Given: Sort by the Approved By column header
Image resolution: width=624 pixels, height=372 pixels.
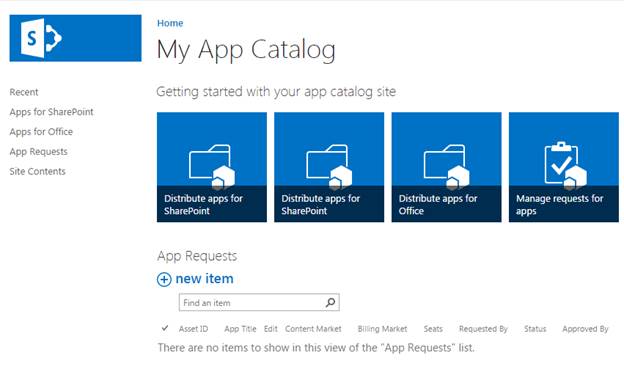Looking at the screenshot, I should click(585, 329).
